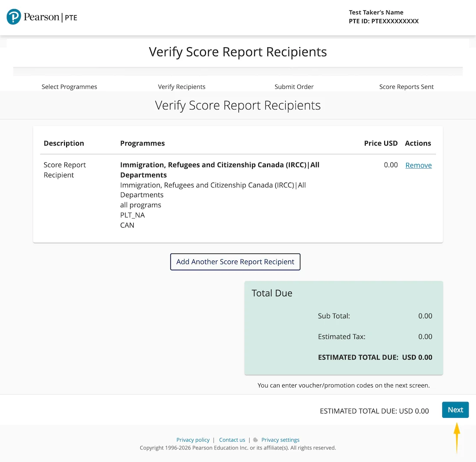Viewport: 476px width, 462px height.
Task: Click the privacy settings cookie icon
Action: point(256,440)
